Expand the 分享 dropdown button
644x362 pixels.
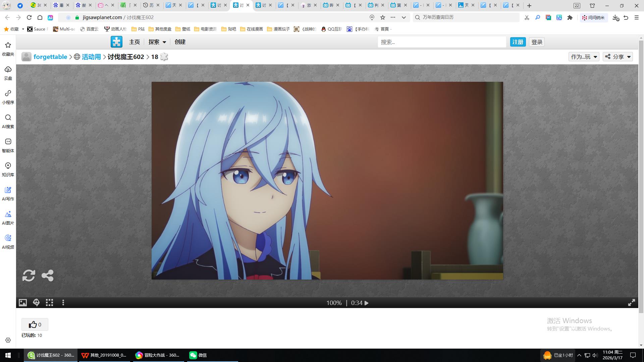(618, 57)
